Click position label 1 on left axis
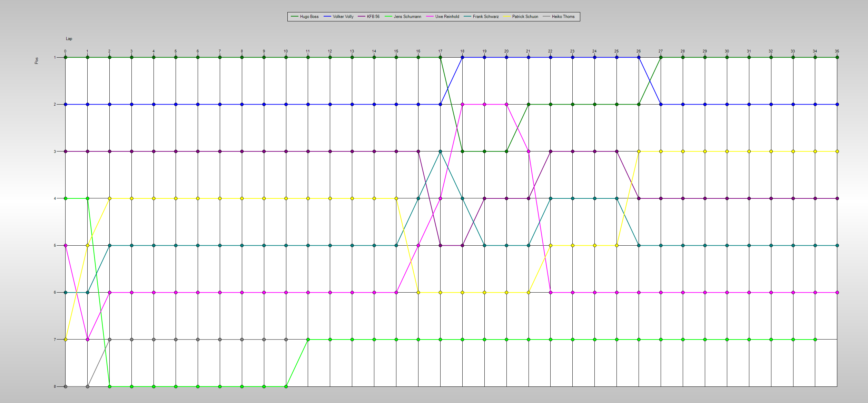 coord(55,57)
